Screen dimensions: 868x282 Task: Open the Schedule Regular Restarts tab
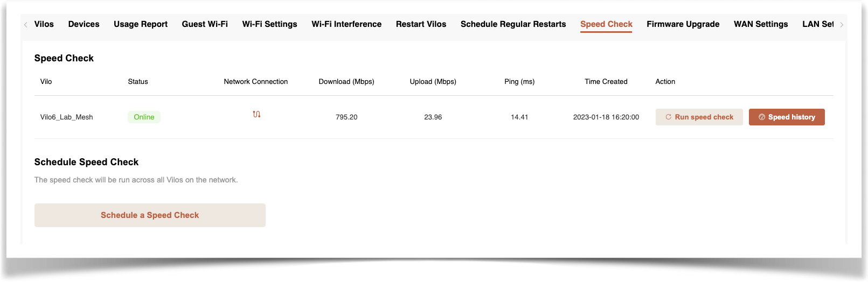tap(513, 24)
